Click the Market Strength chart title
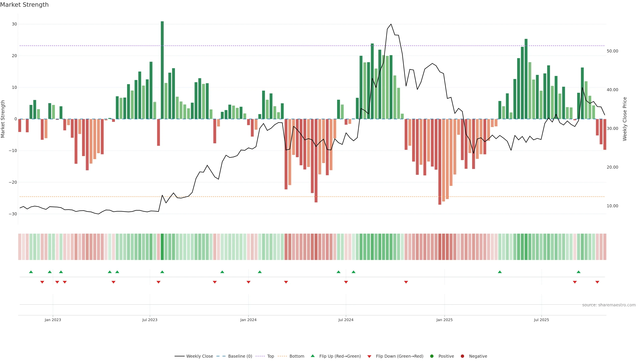Image resolution: width=644 pixels, height=362 pixels. point(24,5)
